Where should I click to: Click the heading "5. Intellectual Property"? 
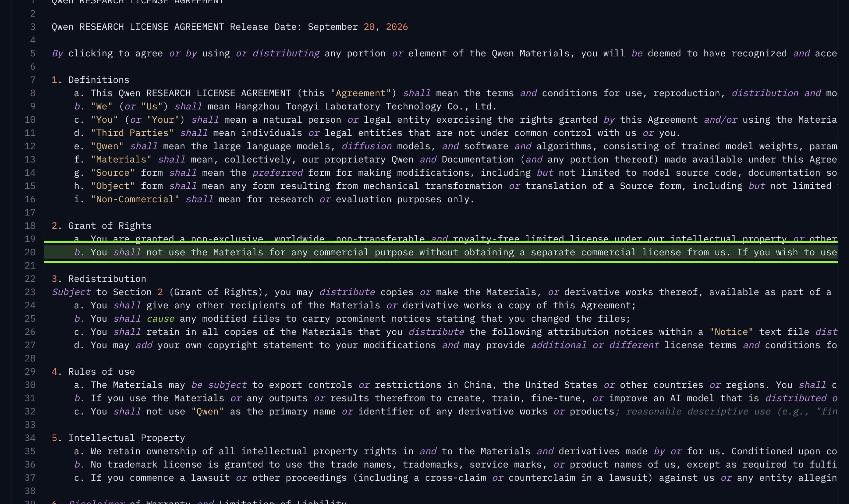click(118, 438)
